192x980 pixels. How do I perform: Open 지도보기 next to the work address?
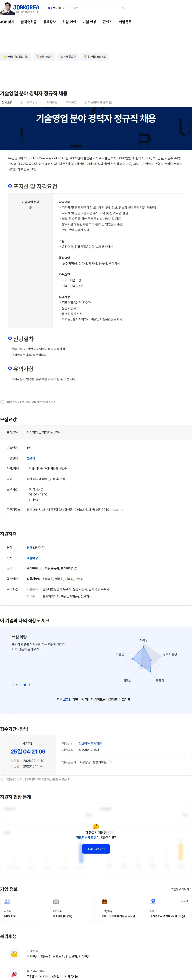pyautogui.click(x=117, y=510)
